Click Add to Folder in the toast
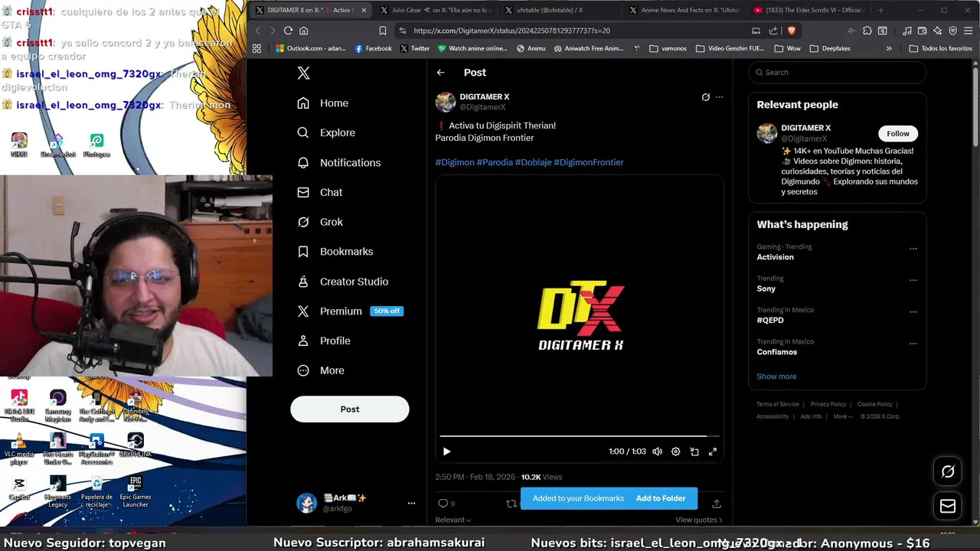 pos(661,498)
